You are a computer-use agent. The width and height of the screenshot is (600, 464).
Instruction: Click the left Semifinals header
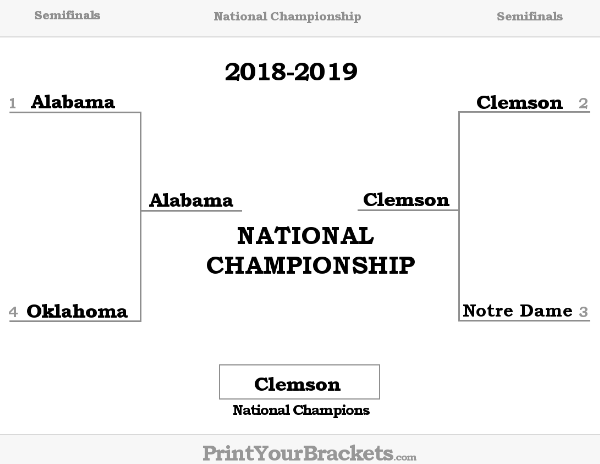click(x=67, y=15)
